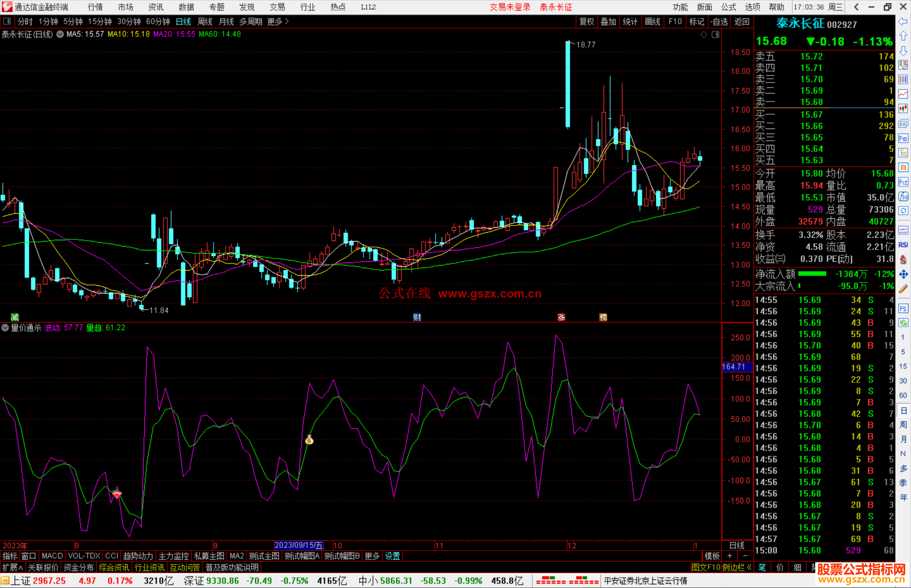Open the 扩展 expander at bottom left
Image resolution: width=911 pixels, height=588 pixels.
click(13, 567)
